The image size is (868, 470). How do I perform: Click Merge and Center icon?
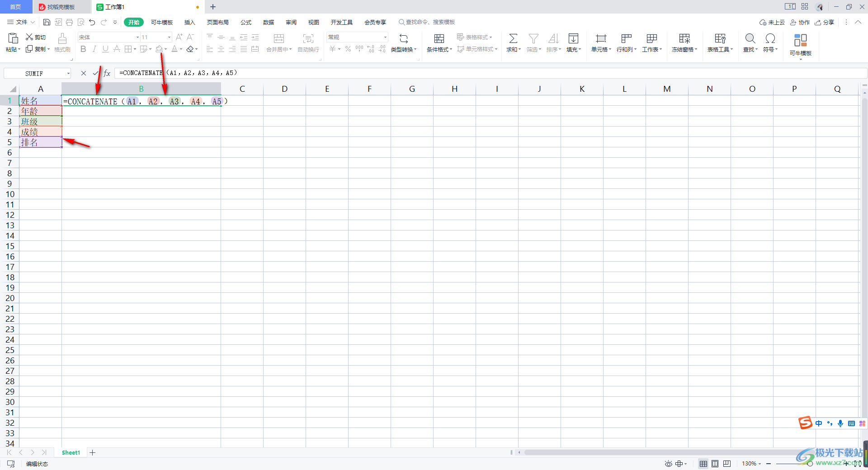pos(279,38)
